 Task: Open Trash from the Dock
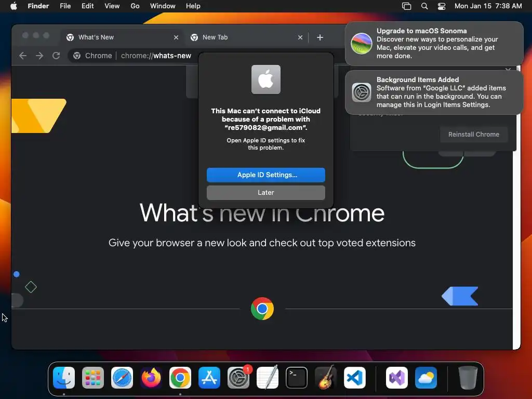point(468,378)
